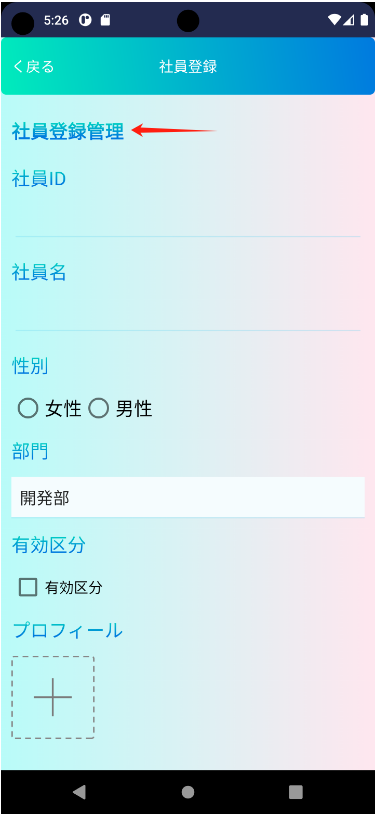Viewport: 376px width, 814px height.
Task: Click the Wi-Fi status icon
Action: pos(334,20)
